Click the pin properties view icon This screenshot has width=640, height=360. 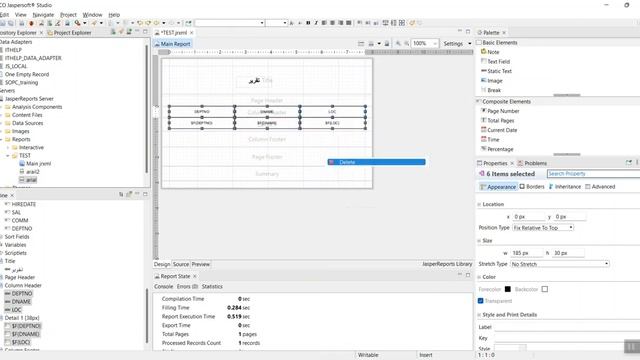pyautogui.click(x=629, y=162)
